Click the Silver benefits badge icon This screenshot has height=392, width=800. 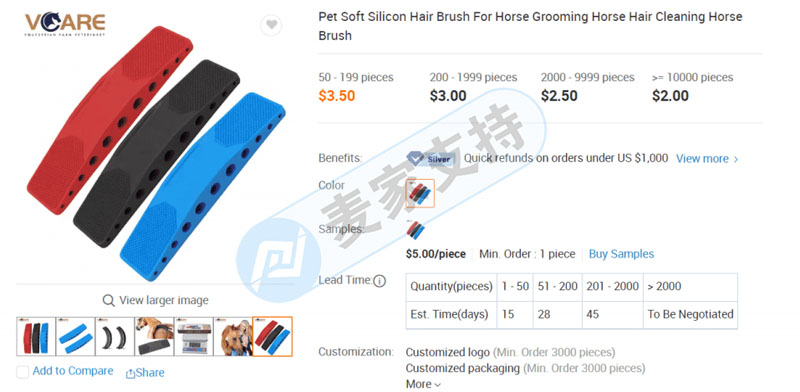coord(430,159)
